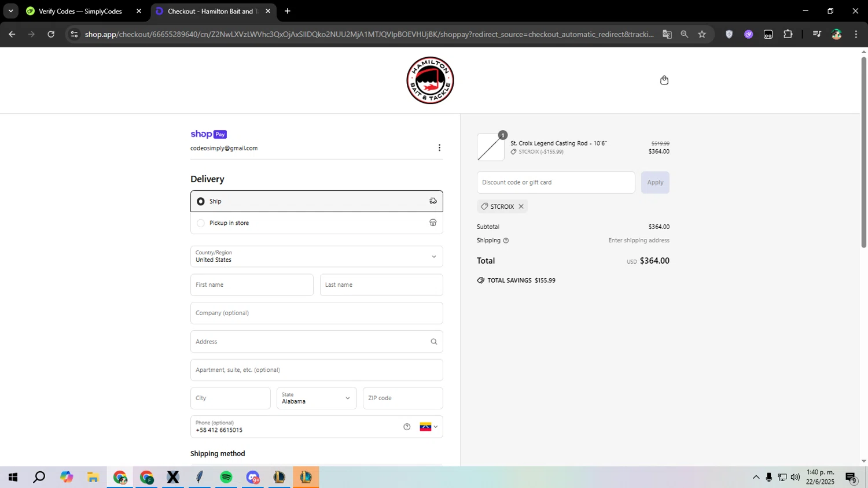Select the Ship delivery option
868x488 pixels.
pos(317,201)
